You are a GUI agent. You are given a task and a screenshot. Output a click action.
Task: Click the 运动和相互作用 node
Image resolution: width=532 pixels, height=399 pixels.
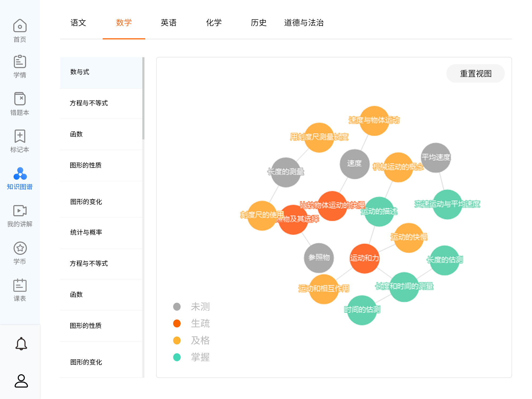[324, 289]
